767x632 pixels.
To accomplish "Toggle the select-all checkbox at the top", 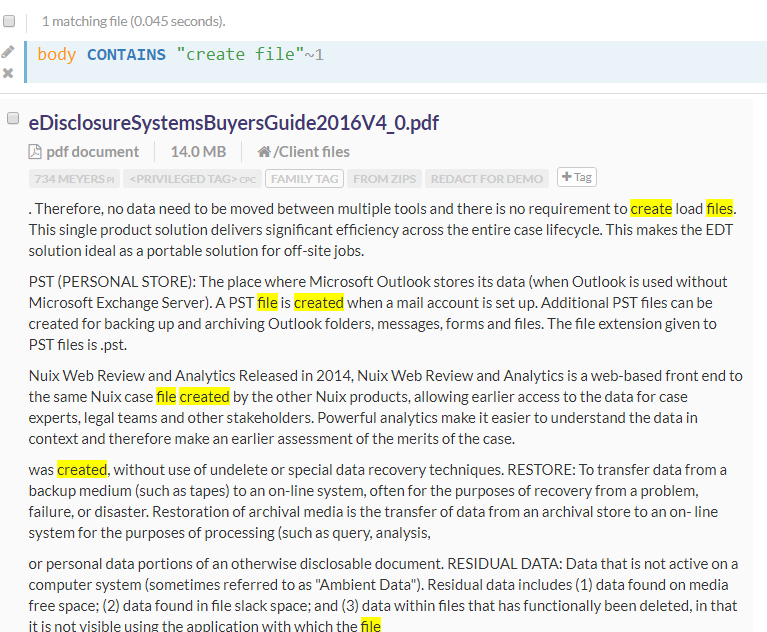I will (9, 20).
